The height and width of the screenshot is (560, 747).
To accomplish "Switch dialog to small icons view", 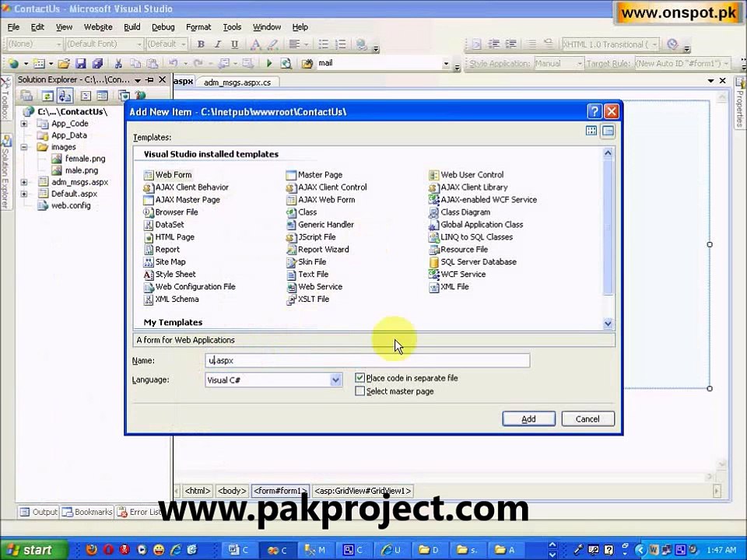I will pyautogui.click(x=608, y=131).
